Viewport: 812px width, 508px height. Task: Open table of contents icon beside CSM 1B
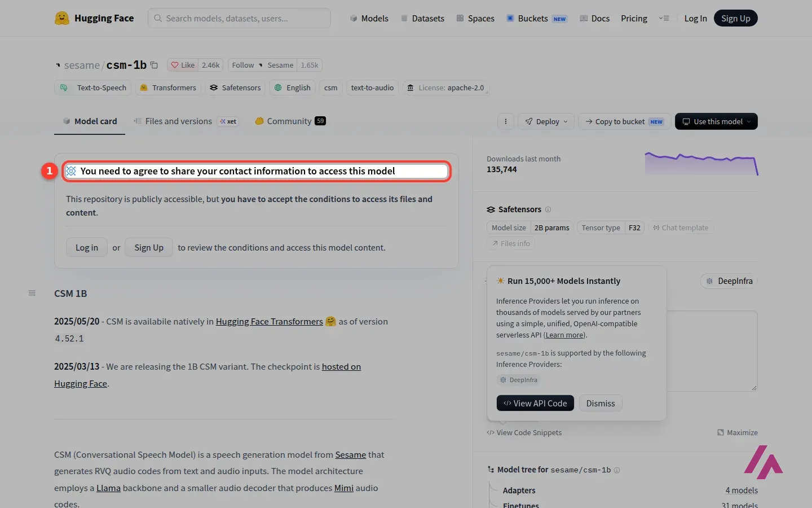click(32, 293)
